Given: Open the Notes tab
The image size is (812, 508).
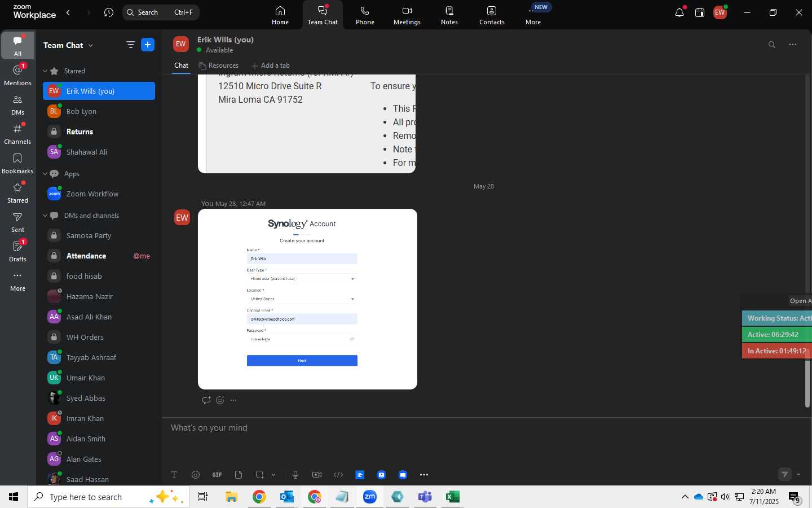Looking at the screenshot, I should pyautogui.click(x=449, y=15).
